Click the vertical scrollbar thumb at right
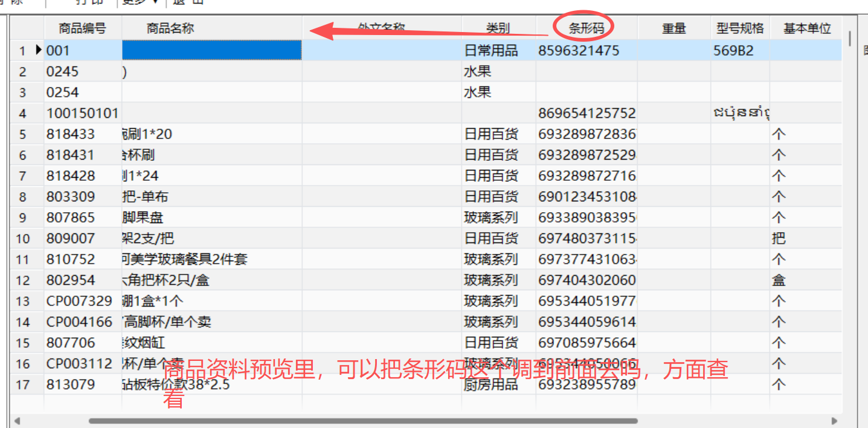Viewport: 868px width, 428px height. click(x=850, y=39)
